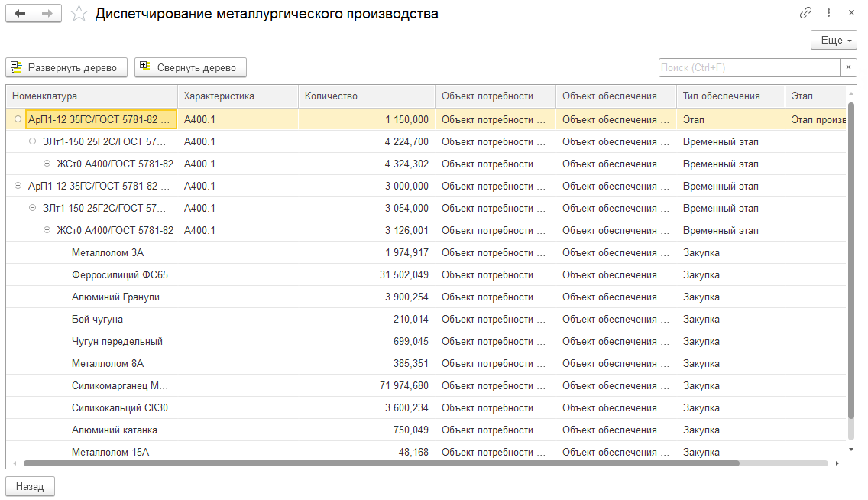This screenshot has width=868, height=500.
Task: Expand the ЖСт0 А400 row with quantity 4 324,302
Action: (x=47, y=164)
